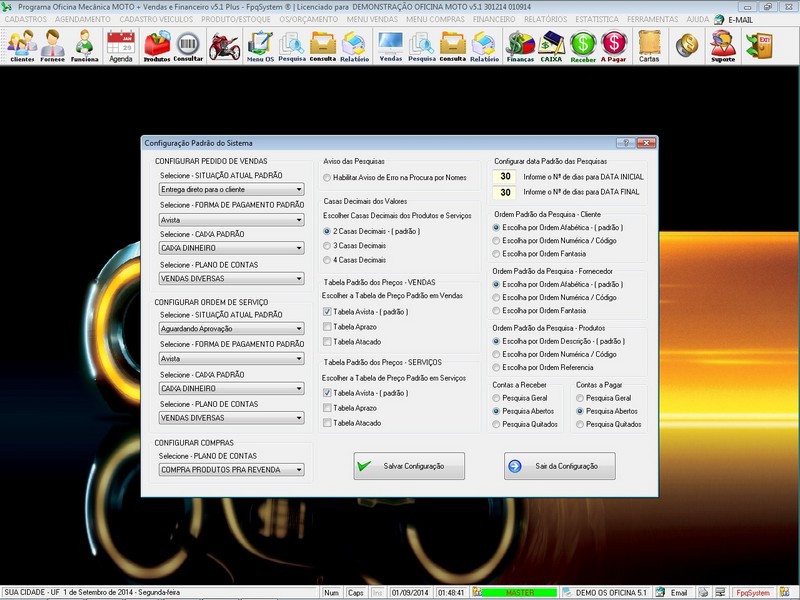Click the Agenda calendar icon
The width and height of the screenshot is (800, 600).
(x=120, y=45)
